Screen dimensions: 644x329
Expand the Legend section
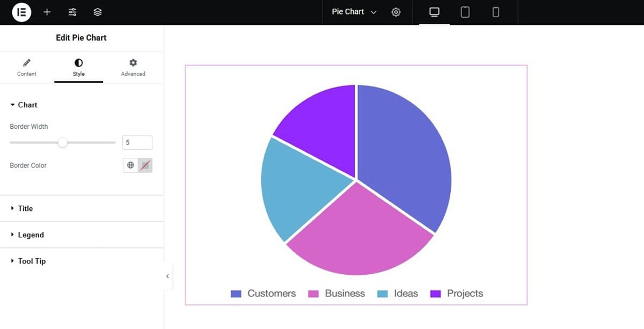click(82, 235)
